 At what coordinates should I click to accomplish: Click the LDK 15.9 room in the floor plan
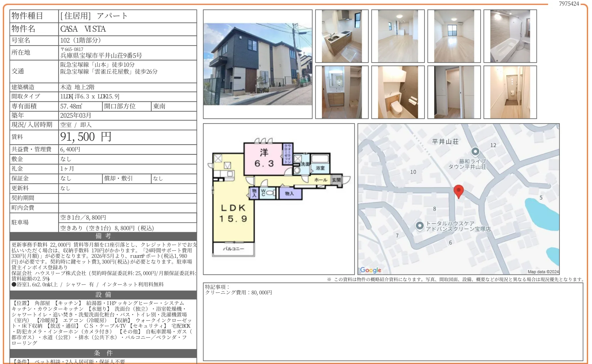click(x=233, y=213)
